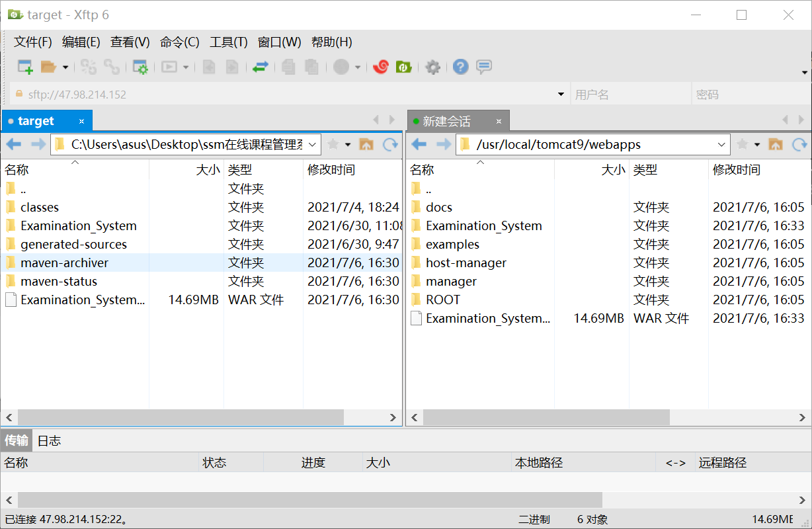
Task: Go to remote home folder icon
Action: pos(776,144)
